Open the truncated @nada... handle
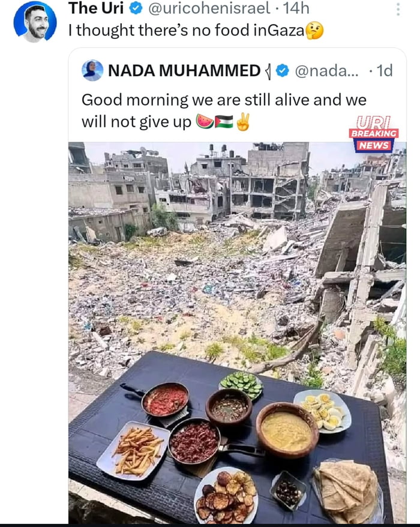 click(x=326, y=71)
